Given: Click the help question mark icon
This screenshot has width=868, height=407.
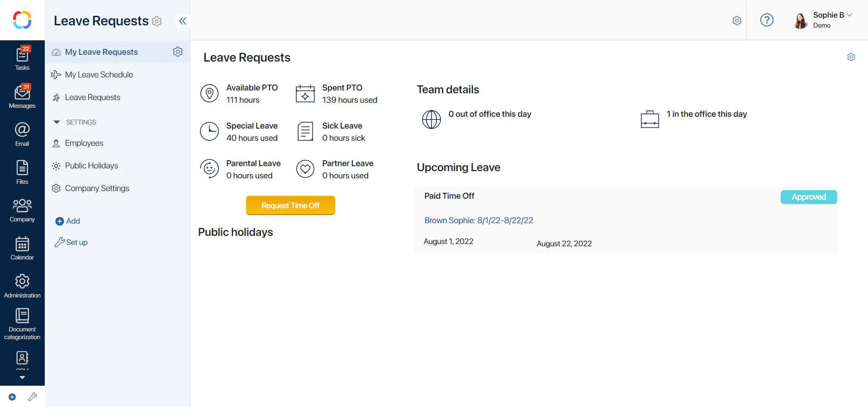Looking at the screenshot, I should (x=767, y=20).
